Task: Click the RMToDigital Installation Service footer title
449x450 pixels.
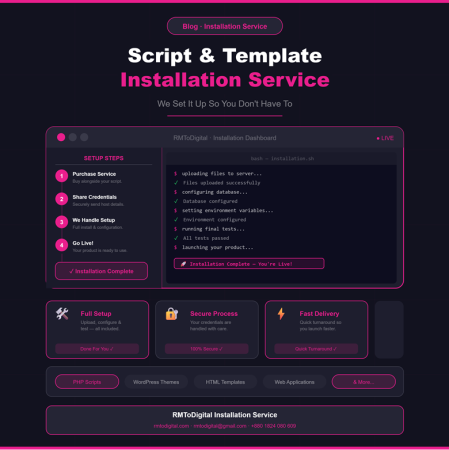Action: coord(225,415)
